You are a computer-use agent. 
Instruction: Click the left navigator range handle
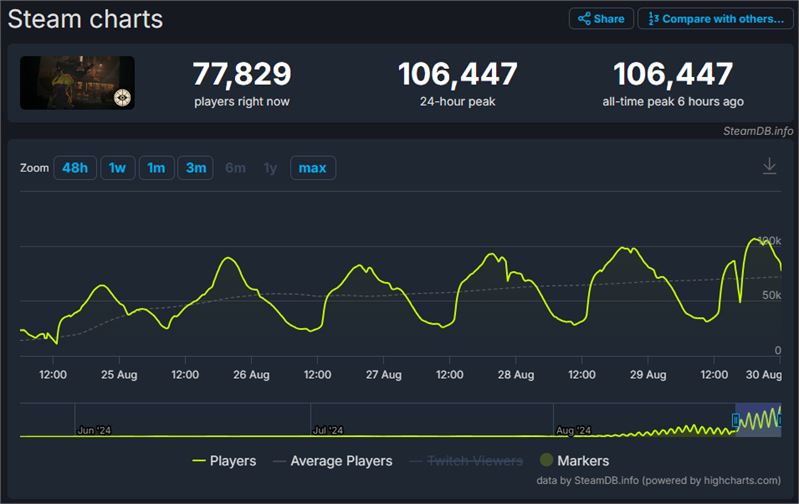coord(735,421)
